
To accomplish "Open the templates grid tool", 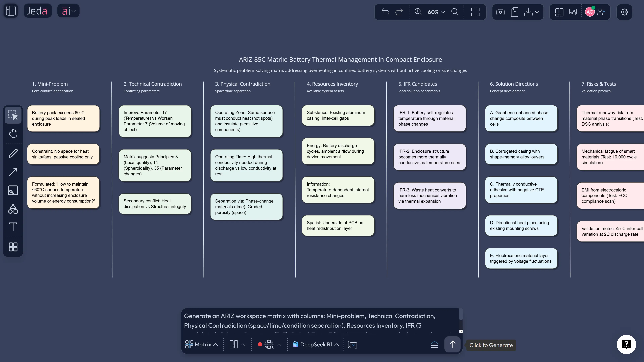I will coord(13,247).
